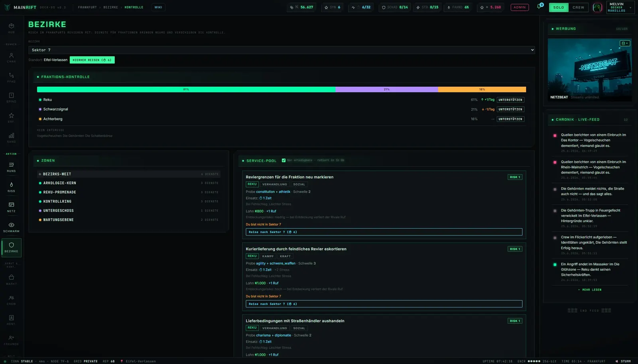
Task: Open the Netz sidebar icon
Action: pos(11,207)
